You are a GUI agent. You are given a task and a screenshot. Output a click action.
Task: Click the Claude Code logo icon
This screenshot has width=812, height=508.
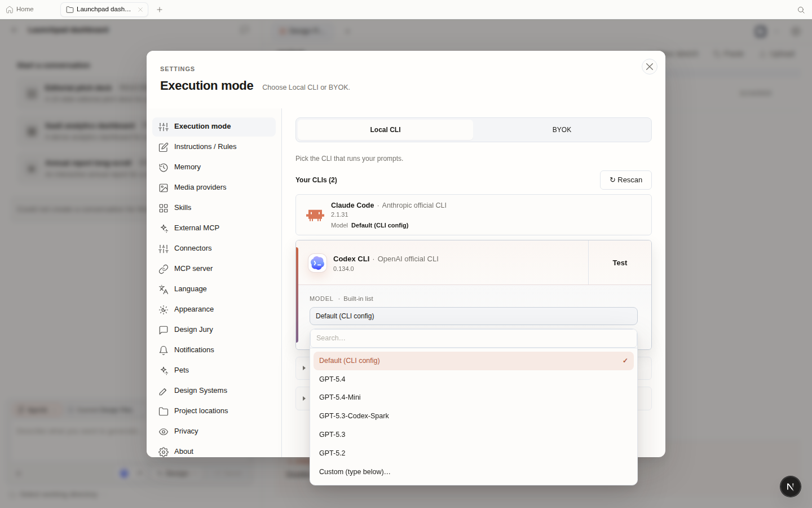315,215
